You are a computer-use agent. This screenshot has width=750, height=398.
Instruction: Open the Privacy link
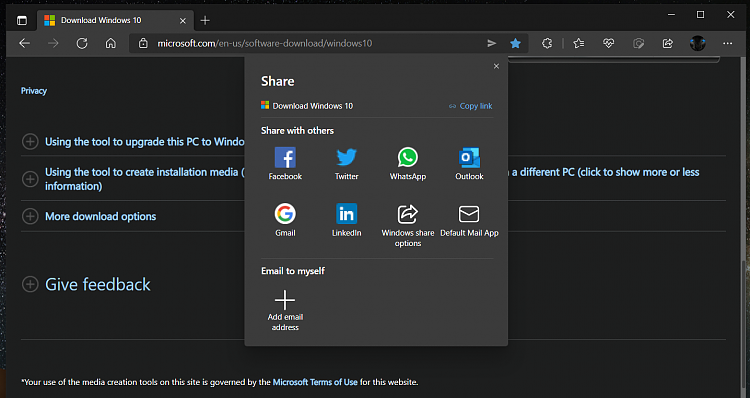coord(34,91)
